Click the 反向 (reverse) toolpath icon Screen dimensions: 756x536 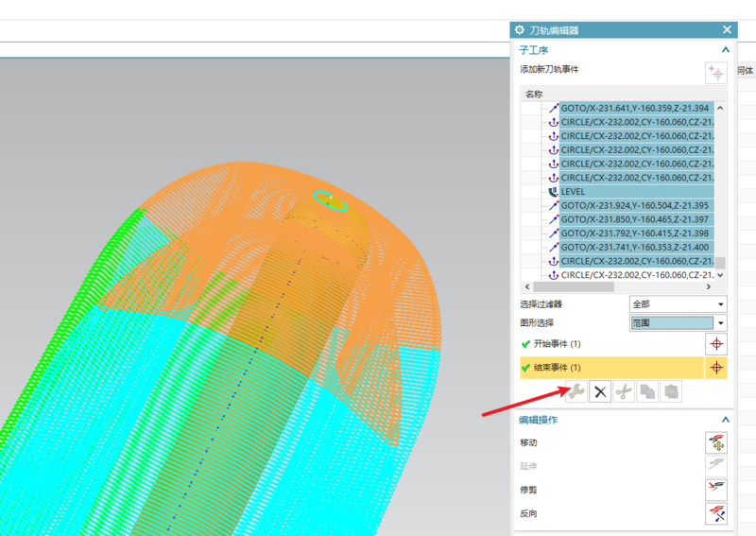click(x=716, y=513)
